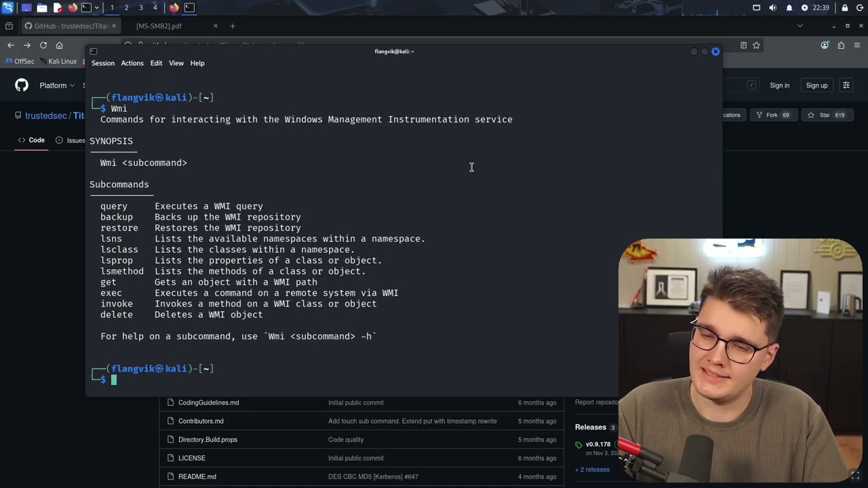Go forward in Firefox
868x488 pixels.
[x=26, y=45]
